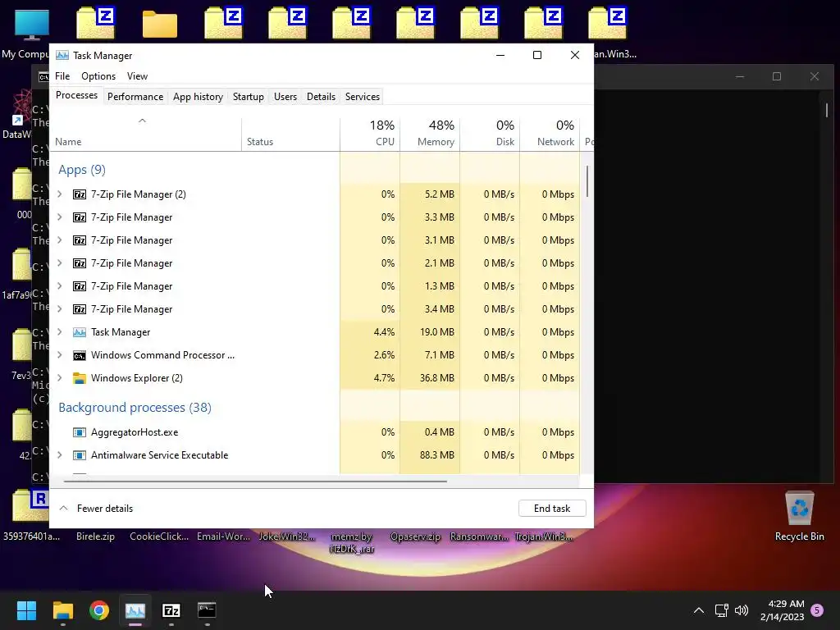Click 7-Zip taskbar icon
The height and width of the screenshot is (630, 840).
click(x=171, y=610)
